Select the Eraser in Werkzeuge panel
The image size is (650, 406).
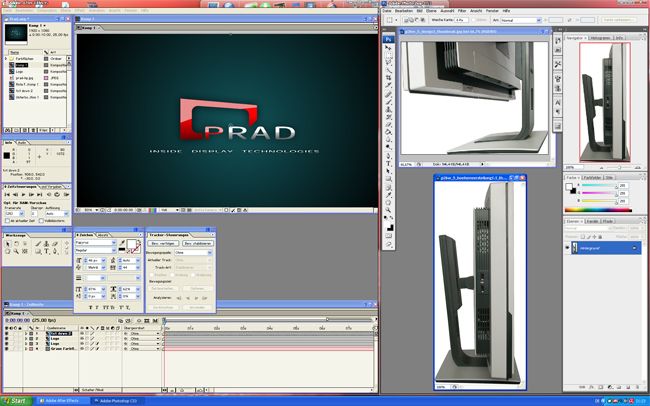[55, 244]
